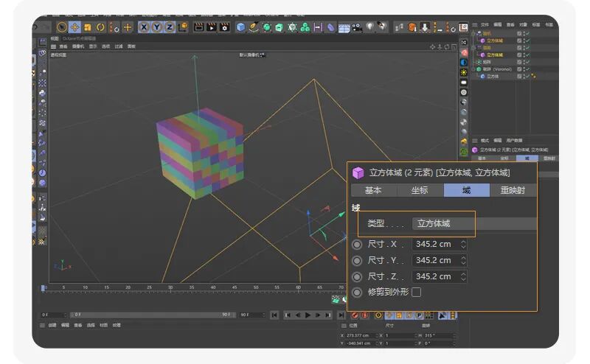This screenshot has width=590, height=364.
Task: Open the MoGraph cloner spheres icon
Action: coord(305,27)
